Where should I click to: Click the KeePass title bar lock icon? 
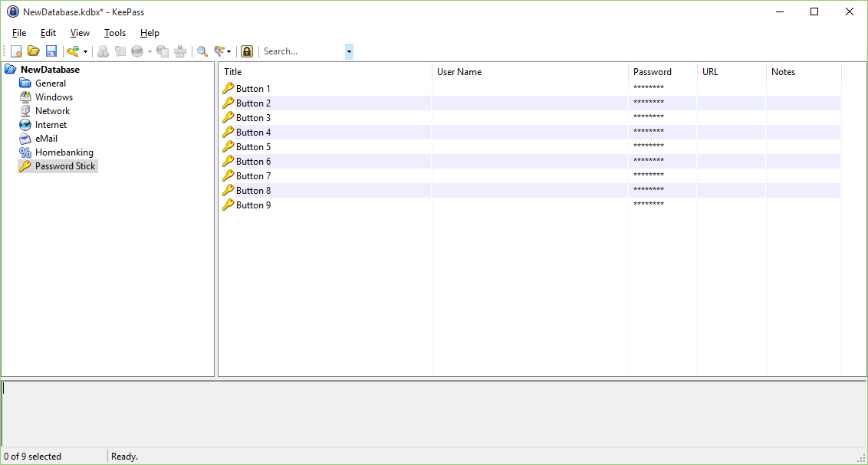coord(13,11)
